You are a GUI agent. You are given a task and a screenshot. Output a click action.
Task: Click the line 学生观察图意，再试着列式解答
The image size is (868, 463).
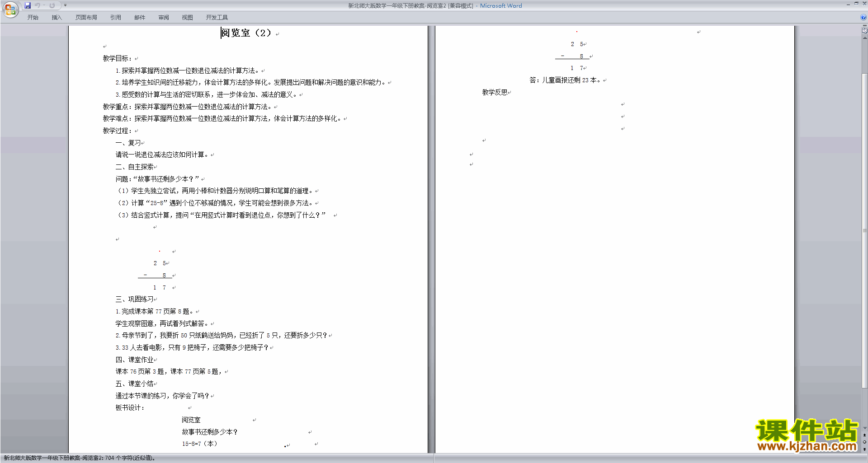162,323
